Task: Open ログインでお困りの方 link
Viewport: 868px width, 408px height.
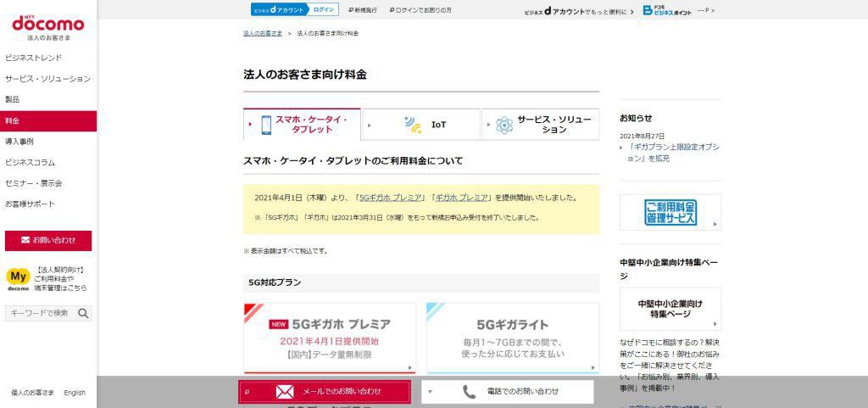Action: (420, 10)
